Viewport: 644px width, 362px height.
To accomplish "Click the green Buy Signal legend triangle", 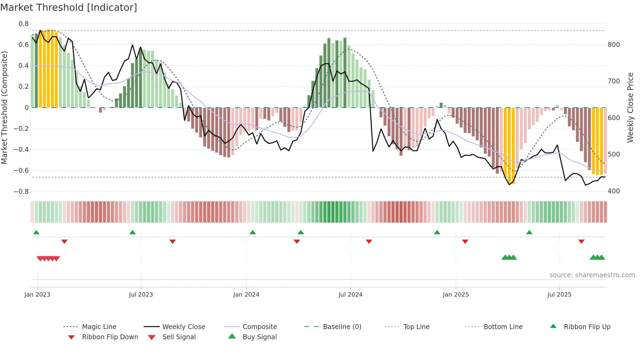I will (x=232, y=336).
